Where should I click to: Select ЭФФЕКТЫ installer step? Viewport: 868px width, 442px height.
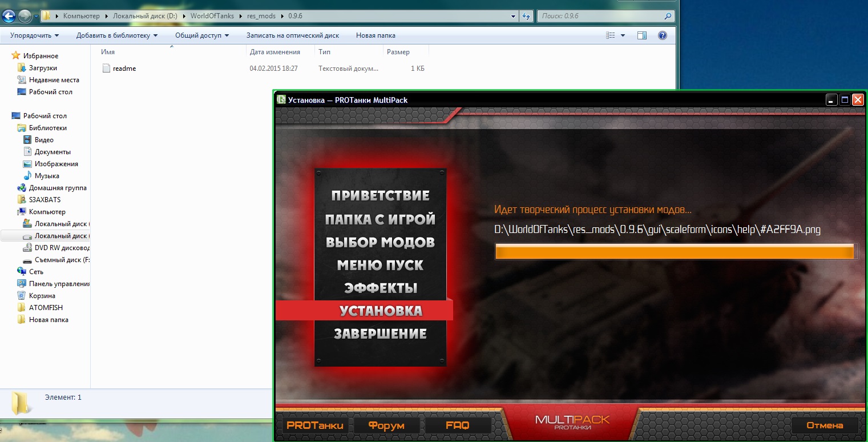(x=380, y=288)
